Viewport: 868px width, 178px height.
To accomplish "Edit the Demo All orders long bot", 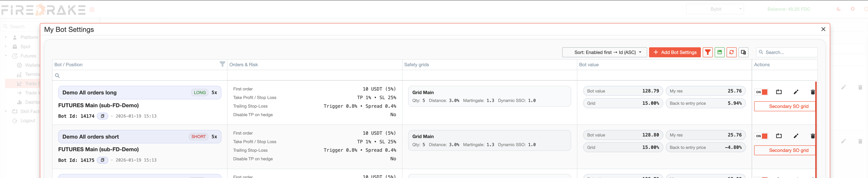I will [796, 91].
